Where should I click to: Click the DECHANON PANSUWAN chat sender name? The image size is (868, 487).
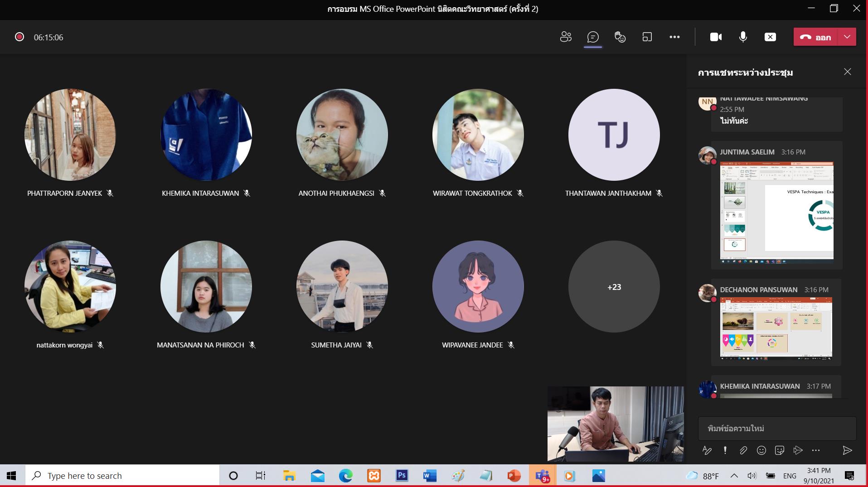coord(758,289)
